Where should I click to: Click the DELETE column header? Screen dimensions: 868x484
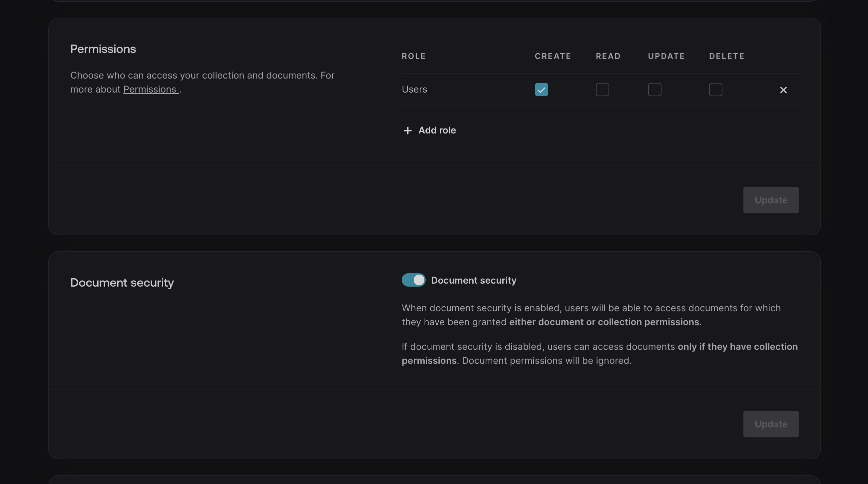coord(726,56)
